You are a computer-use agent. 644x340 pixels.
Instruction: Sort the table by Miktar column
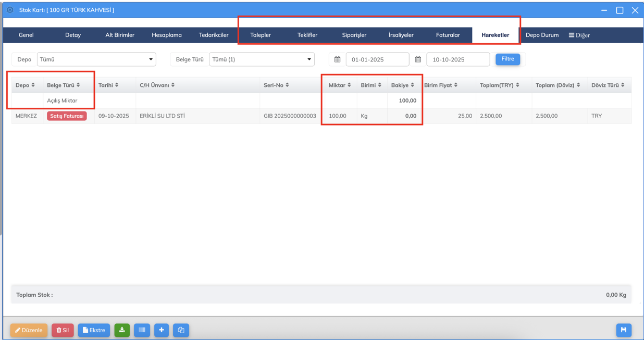pyautogui.click(x=340, y=85)
